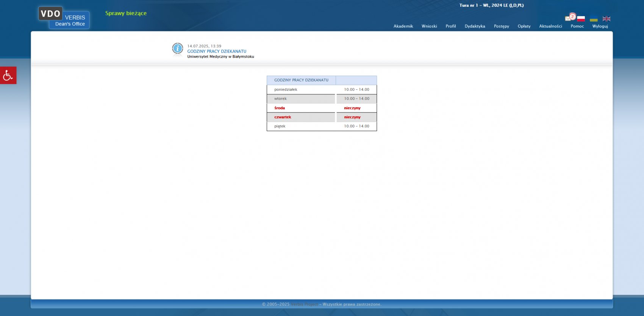Open the Dydaktyka menu
Viewport: 644px width, 316px height.
click(x=475, y=26)
